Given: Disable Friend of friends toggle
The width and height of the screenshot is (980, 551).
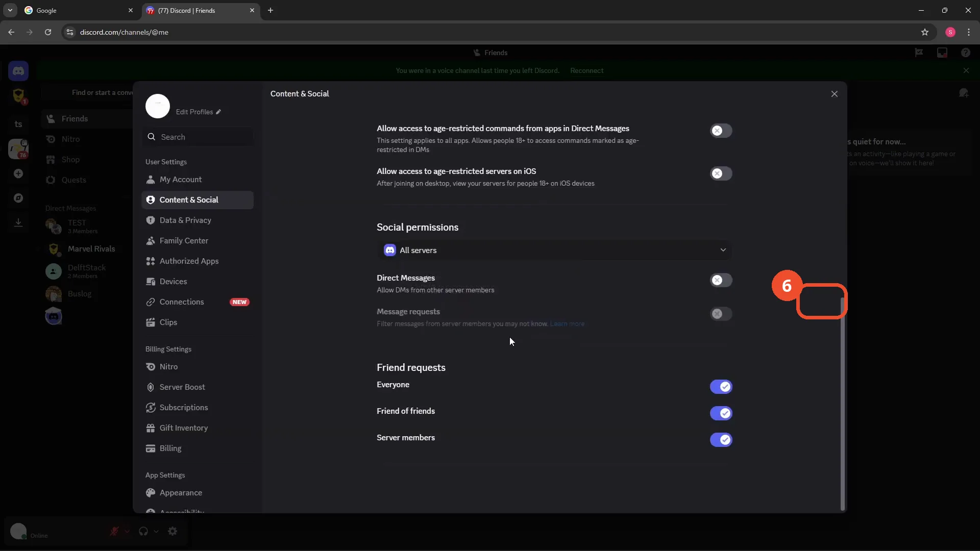Looking at the screenshot, I should [721, 413].
